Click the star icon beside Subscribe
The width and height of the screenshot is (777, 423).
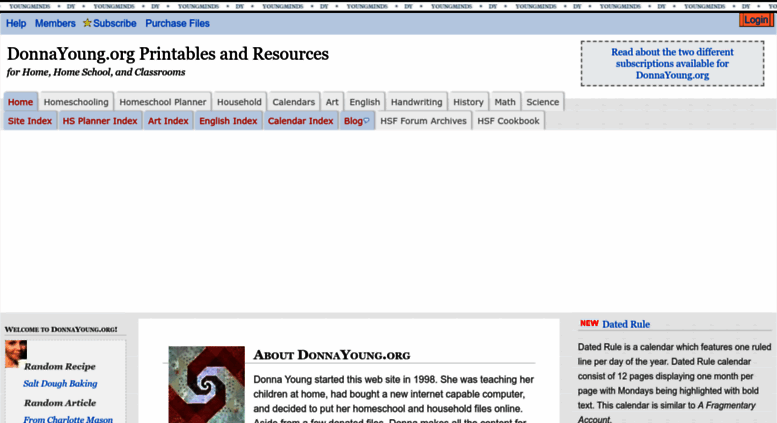tap(87, 23)
